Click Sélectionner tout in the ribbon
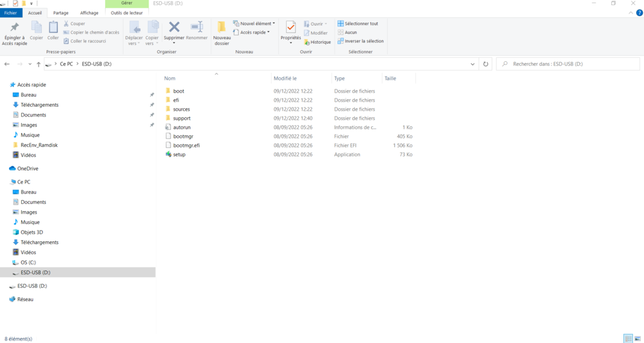Screen dimensions: 644x343 point(358,24)
